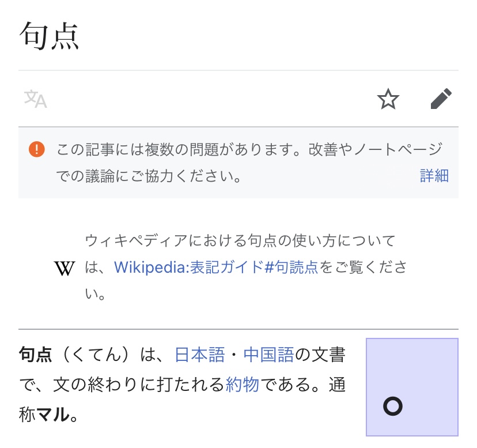The image size is (477, 448).
Task: Open the language selection icon
Action: click(x=35, y=99)
